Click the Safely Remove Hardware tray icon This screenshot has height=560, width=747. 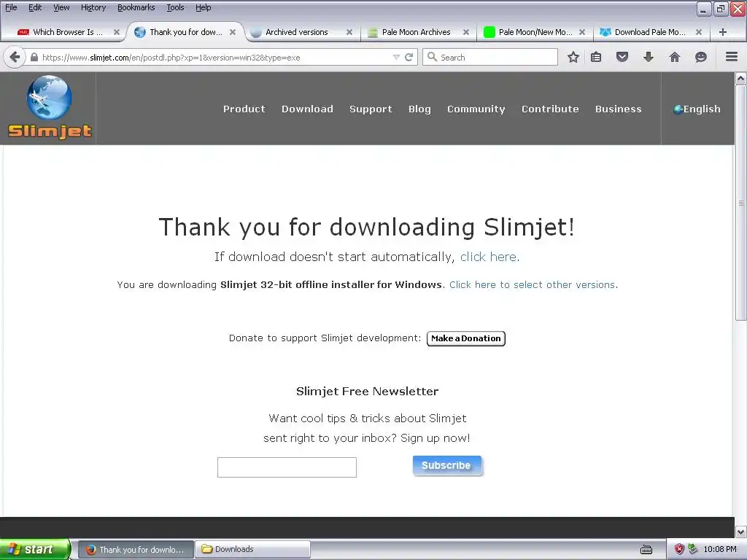coord(692,549)
